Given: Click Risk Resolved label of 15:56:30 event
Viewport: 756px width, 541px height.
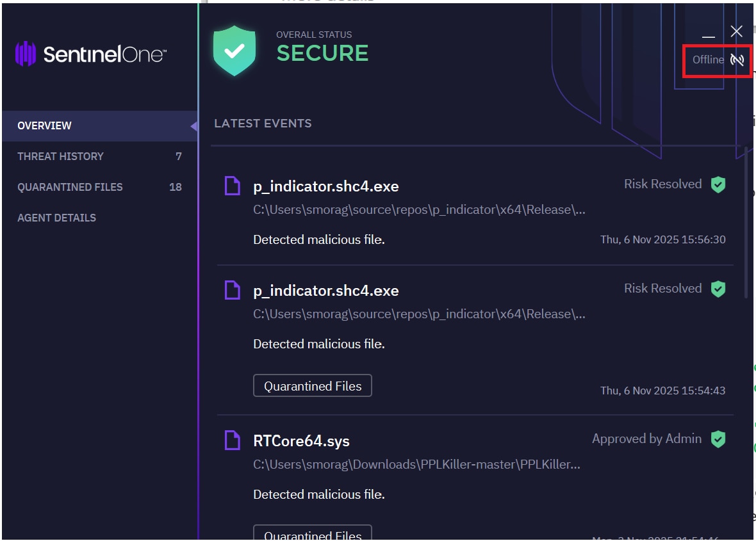Looking at the screenshot, I should (663, 184).
